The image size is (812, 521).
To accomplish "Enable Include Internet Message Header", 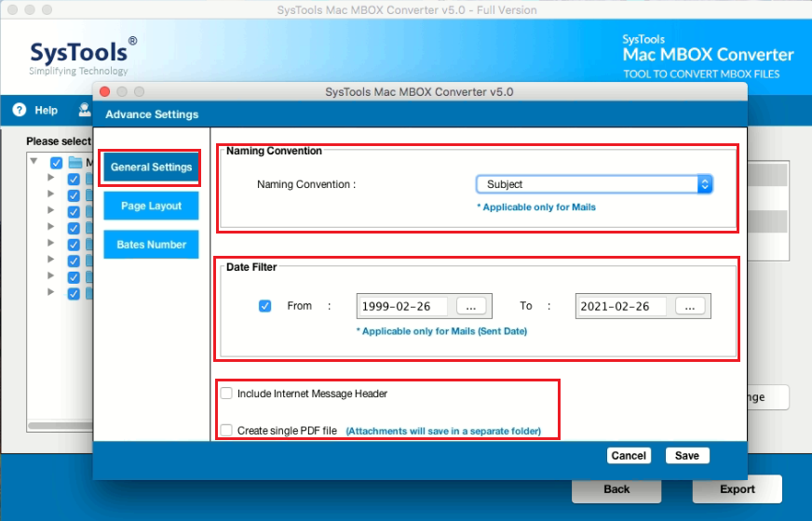I will [226, 394].
